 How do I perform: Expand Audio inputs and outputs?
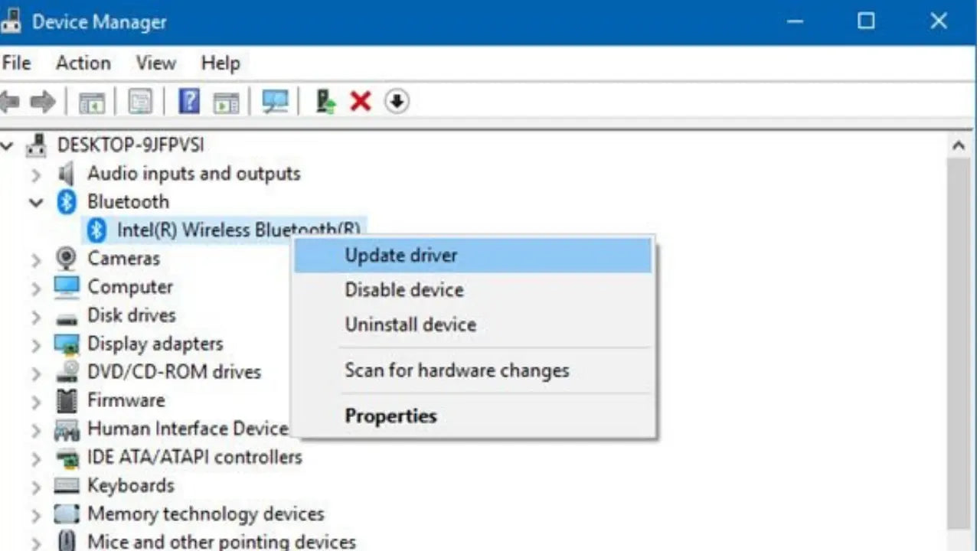click(35, 174)
